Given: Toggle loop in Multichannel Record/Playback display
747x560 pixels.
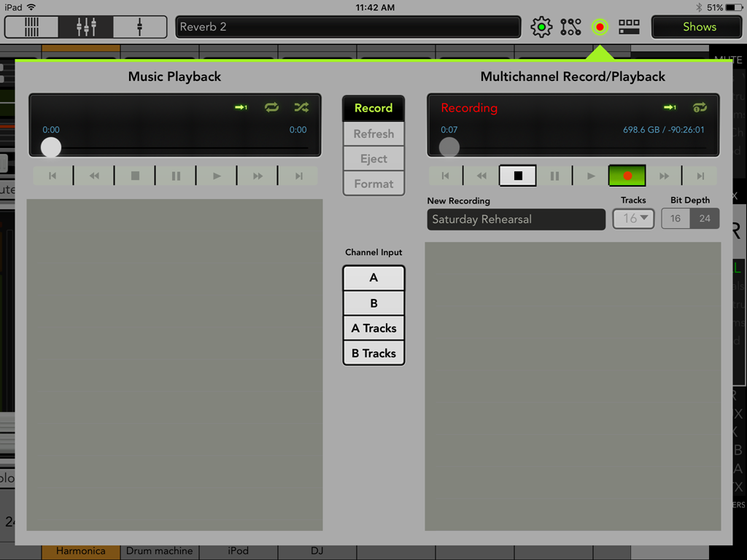Looking at the screenshot, I should (700, 107).
